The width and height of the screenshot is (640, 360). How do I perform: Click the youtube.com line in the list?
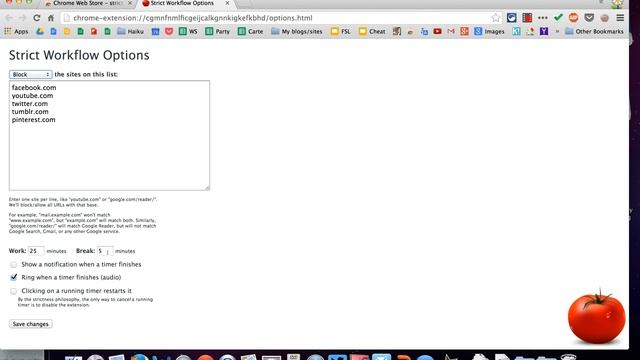pos(32,96)
